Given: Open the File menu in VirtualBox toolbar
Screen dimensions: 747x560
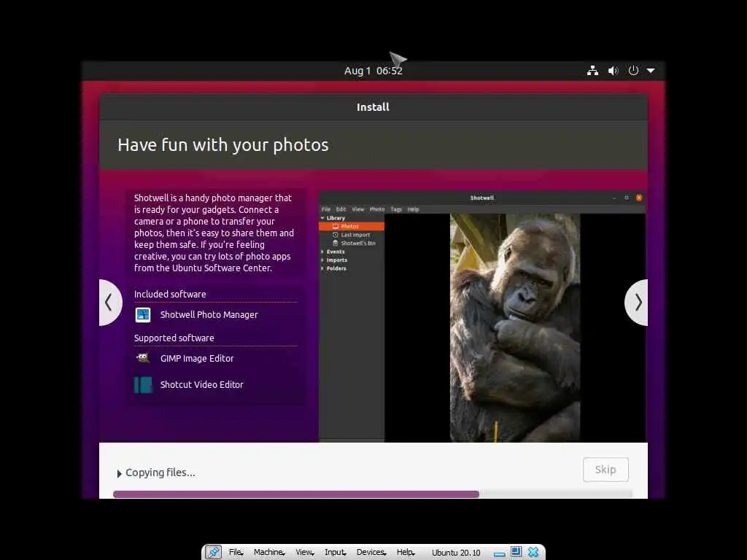Looking at the screenshot, I should (236, 552).
